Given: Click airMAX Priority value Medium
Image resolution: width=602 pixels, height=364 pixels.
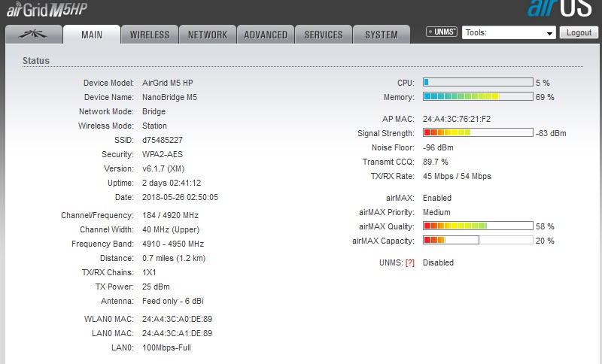Looking at the screenshot, I should point(436,213).
